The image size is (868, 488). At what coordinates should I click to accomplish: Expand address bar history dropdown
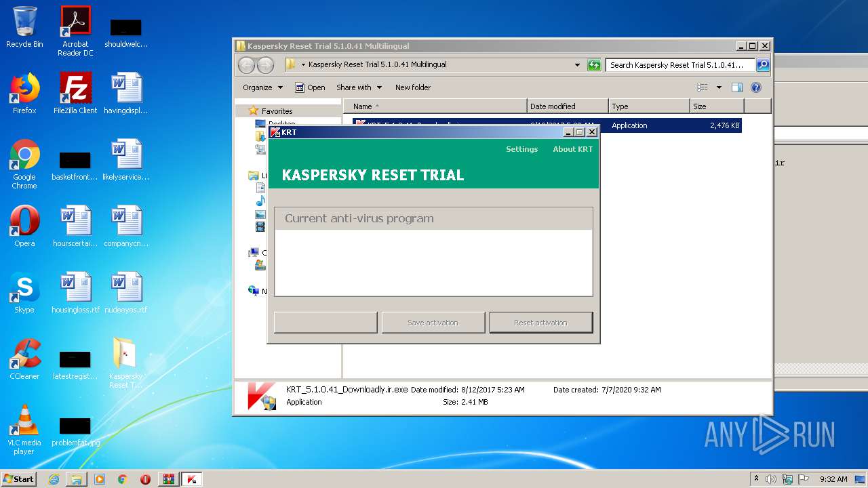(577, 65)
